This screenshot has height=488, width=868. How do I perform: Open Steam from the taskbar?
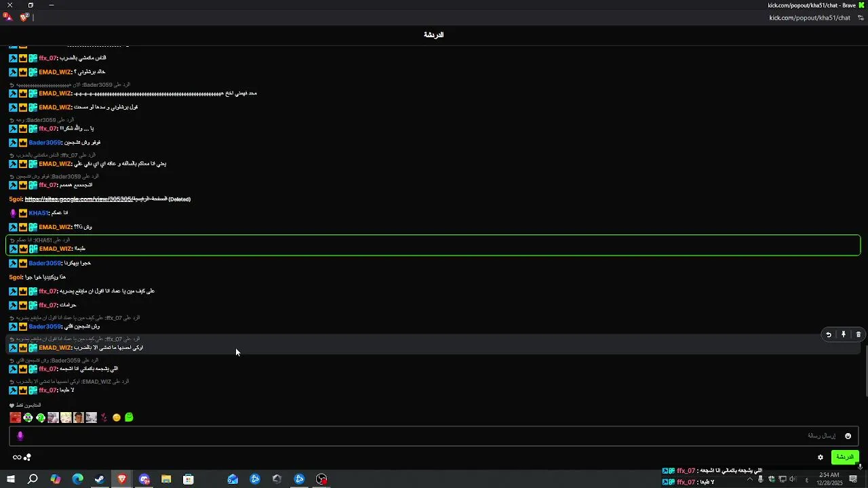[x=100, y=479]
